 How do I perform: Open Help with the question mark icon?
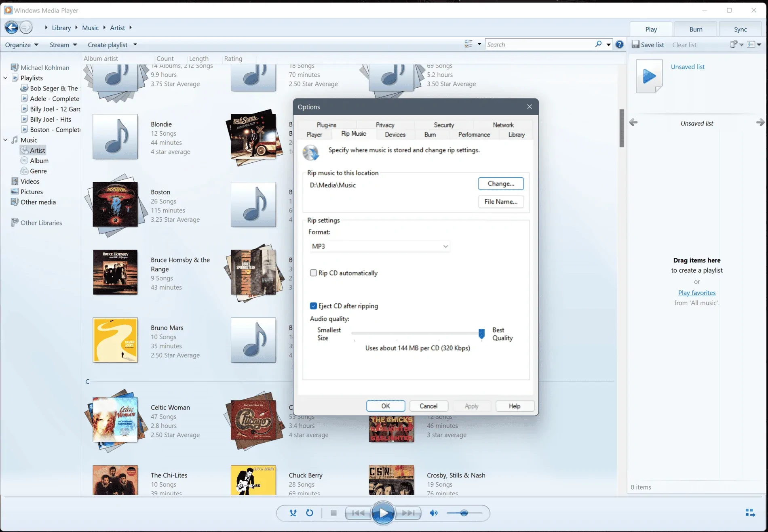tap(619, 44)
